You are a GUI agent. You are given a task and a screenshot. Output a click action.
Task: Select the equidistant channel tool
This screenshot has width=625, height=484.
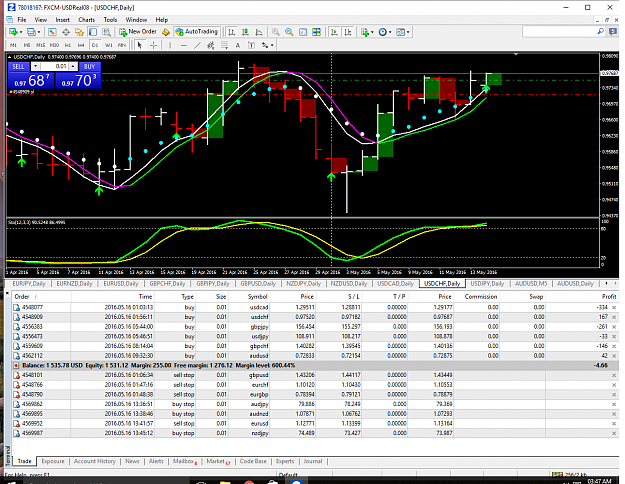[x=210, y=45]
